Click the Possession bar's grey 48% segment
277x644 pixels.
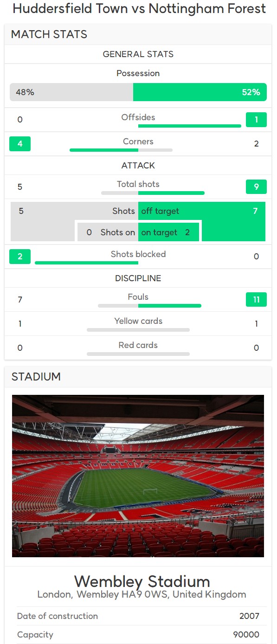tap(71, 92)
